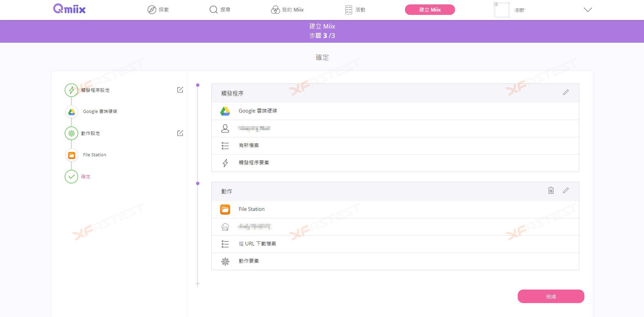Click the checkmark 確定 step icon
The image size is (644, 317).
click(71, 177)
